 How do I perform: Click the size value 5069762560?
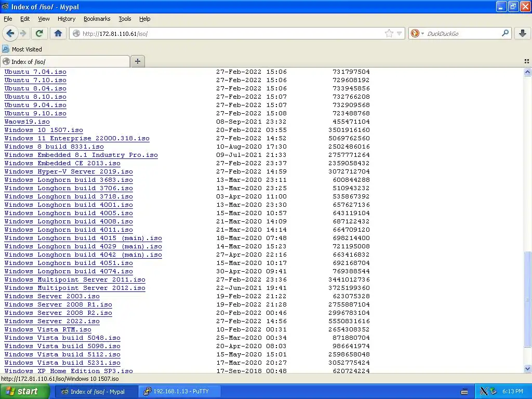(x=349, y=138)
